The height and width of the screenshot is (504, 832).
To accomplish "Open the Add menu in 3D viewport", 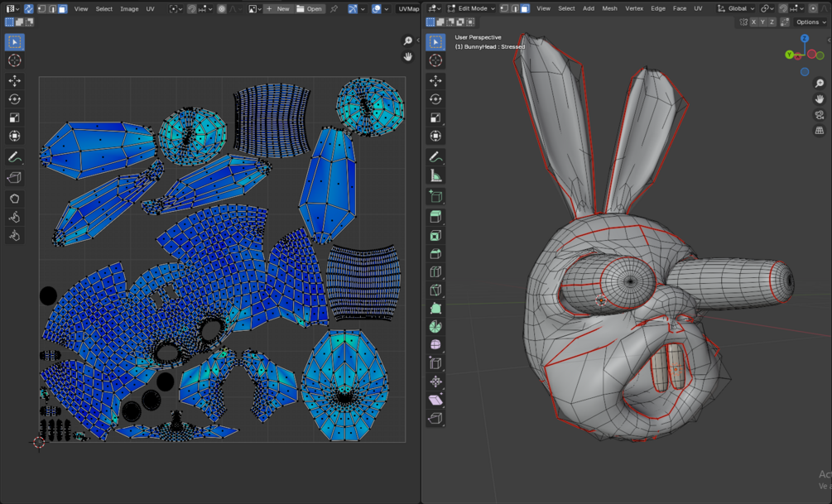I will 589,8.
